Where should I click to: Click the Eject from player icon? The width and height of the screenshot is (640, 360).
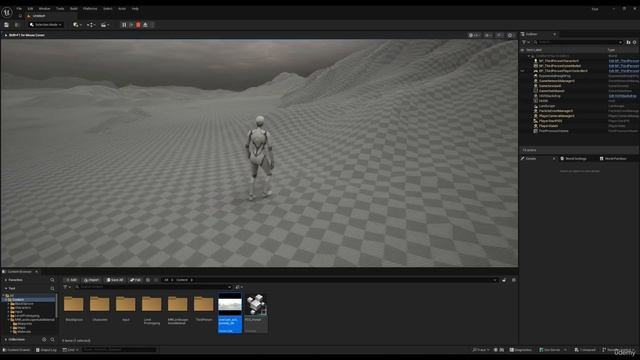tap(145, 25)
